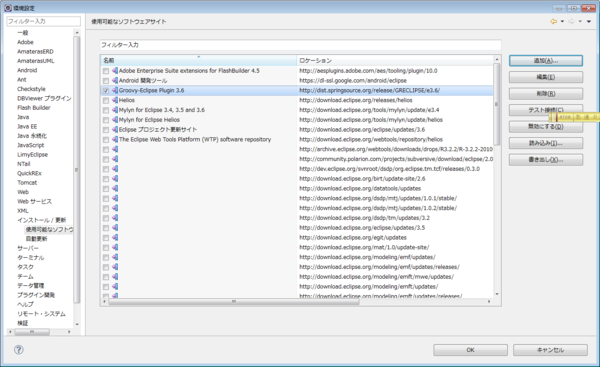This screenshot has width=600, height=367.
Task: Enable The Eclipse Web Tools Platform repository checkbox
Action: tap(106, 140)
